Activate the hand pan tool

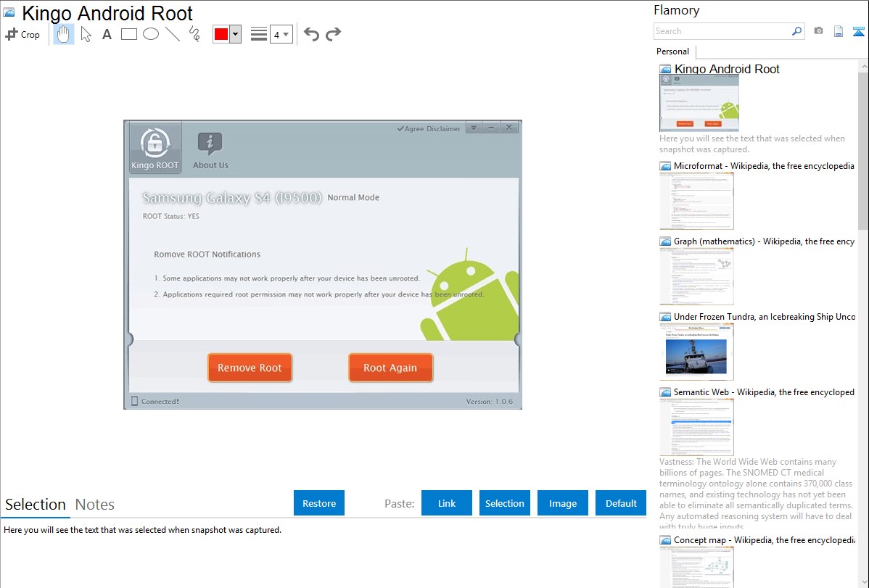pos(64,34)
